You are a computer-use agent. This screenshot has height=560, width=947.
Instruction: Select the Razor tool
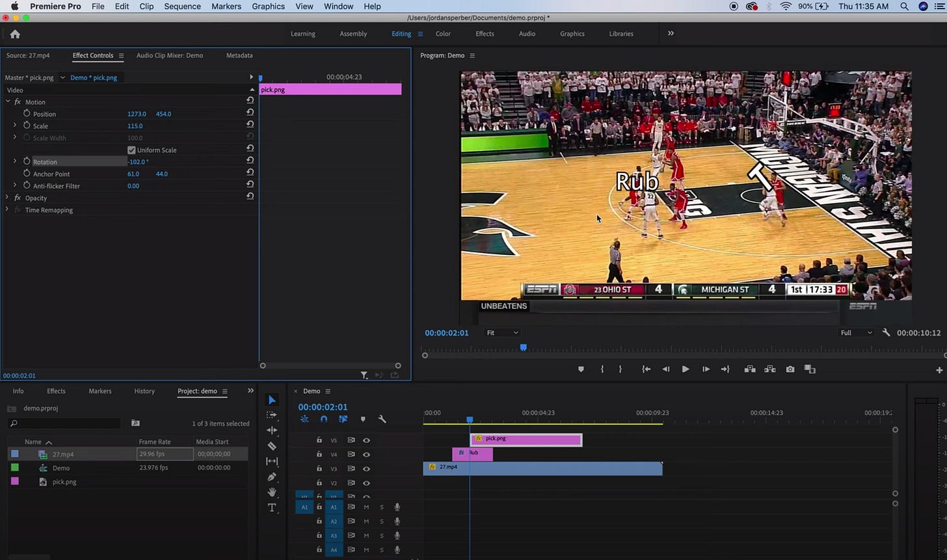(x=272, y=446)
